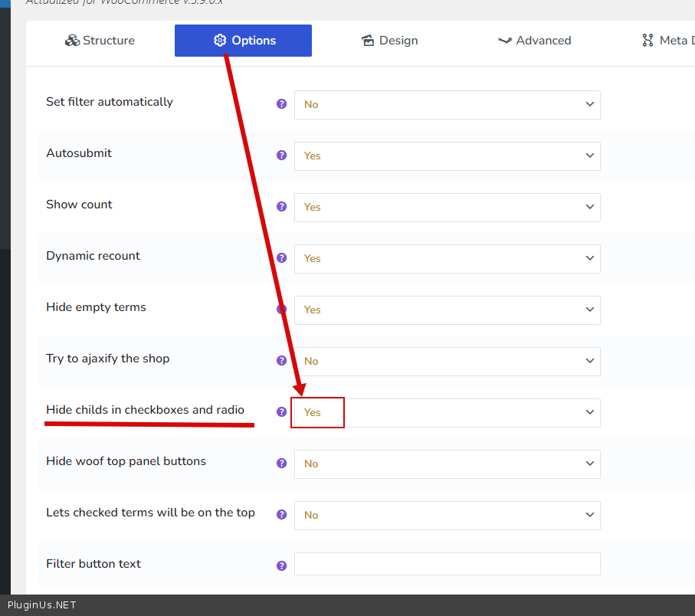Open help tooltip for Dynamic recount
The height and width of the screenshot is (616, 695).
point(281,258)
